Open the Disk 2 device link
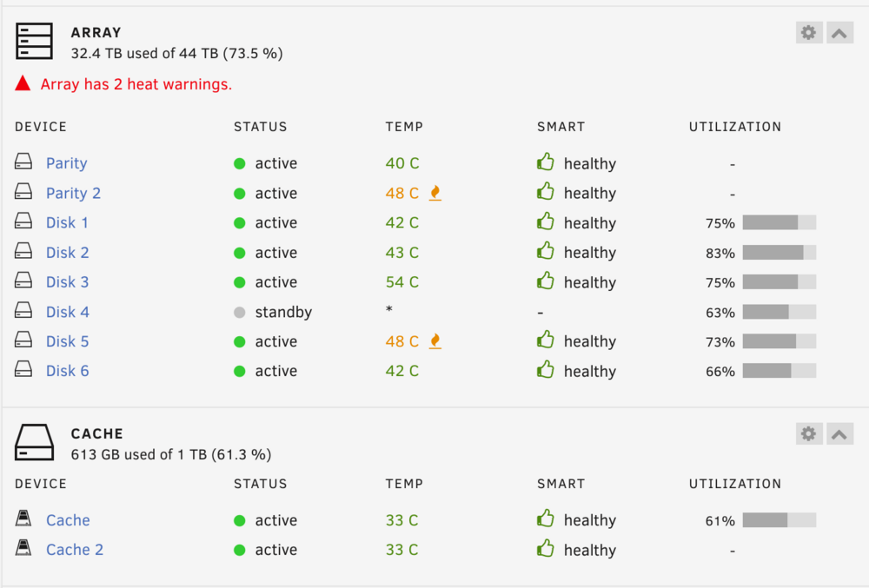 pyautogui.click(x=67, y=253)
